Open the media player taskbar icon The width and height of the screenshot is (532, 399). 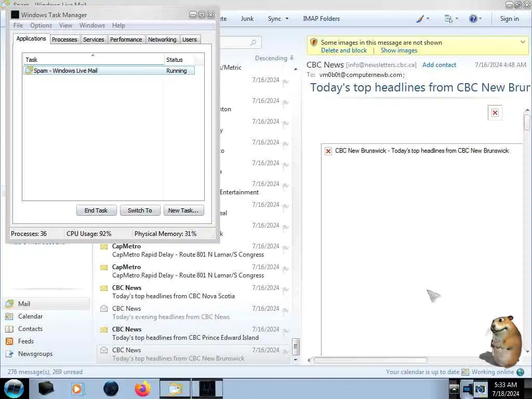(x=78, y=389)
